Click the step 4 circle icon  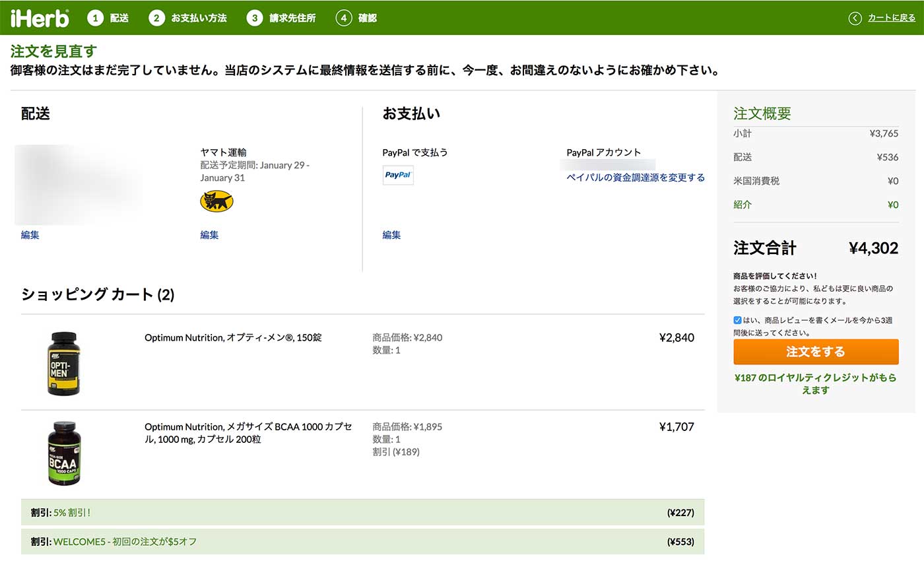coord(344,18)
